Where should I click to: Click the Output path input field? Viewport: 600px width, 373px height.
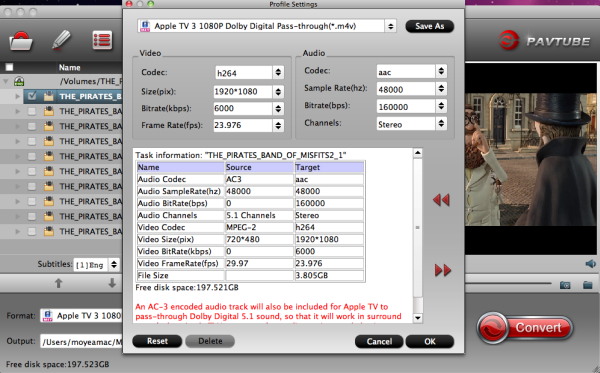(x=81, y=341)
